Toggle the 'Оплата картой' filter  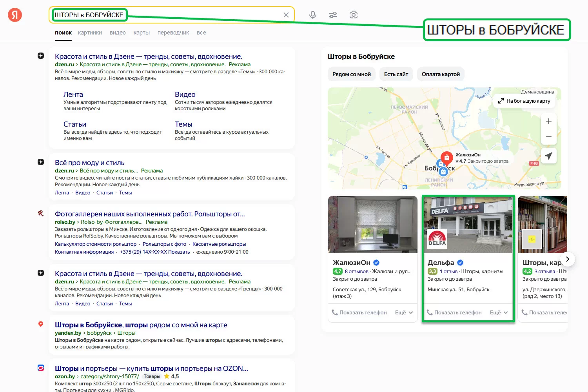[441, 74]
